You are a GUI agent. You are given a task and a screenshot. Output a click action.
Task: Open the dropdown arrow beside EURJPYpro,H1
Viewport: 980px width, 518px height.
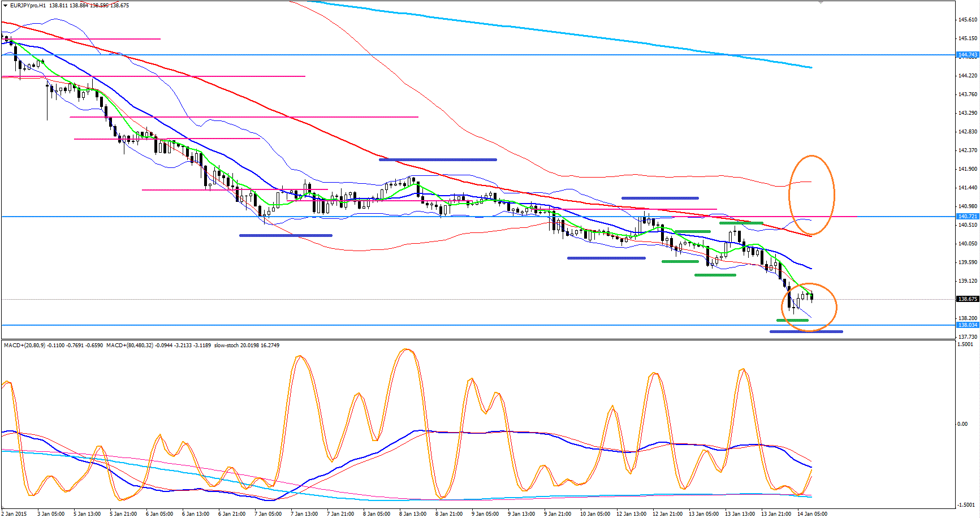5,6
